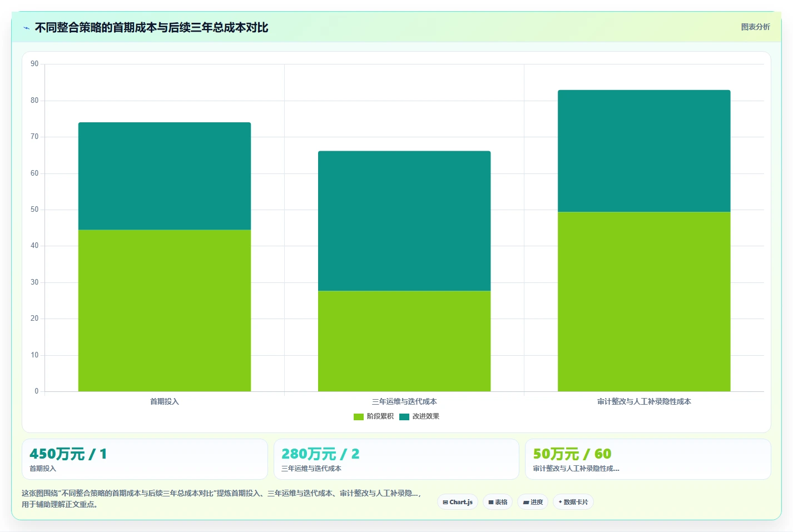
Task: Toggle the 改进效果 legend color swatch
Action: click(404, 416)
